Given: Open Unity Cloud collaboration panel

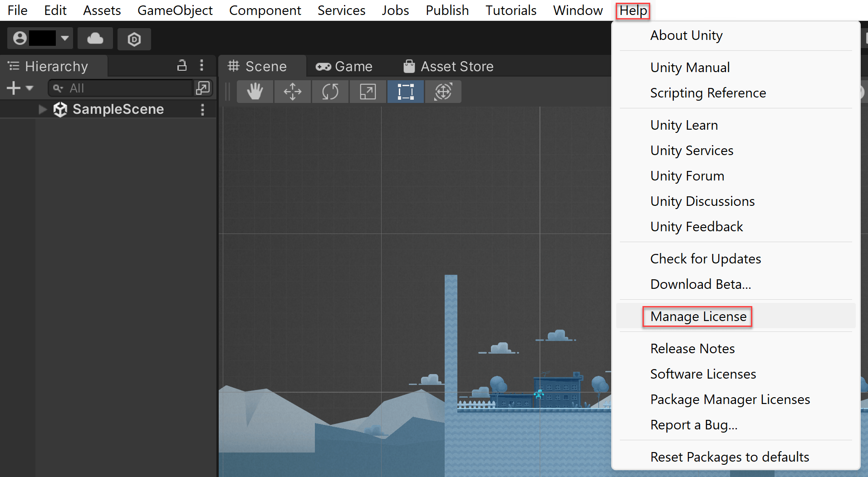Looking at the screenshot, I should [x=95, y=39].
